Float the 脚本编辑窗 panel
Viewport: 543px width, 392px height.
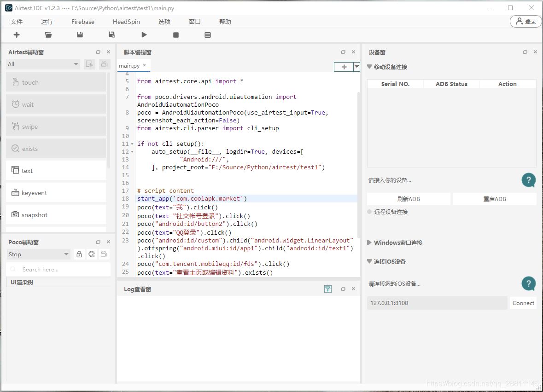[x=343, y=52]
